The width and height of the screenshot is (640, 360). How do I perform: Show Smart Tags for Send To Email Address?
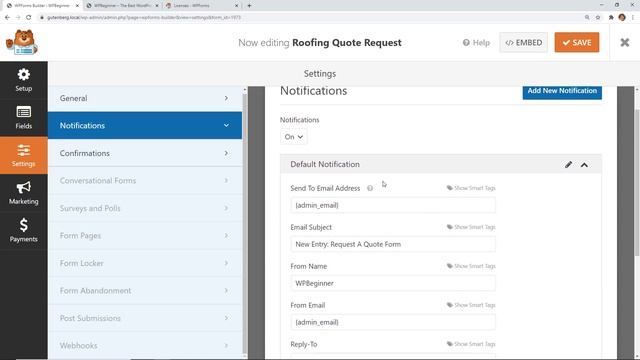471,188
